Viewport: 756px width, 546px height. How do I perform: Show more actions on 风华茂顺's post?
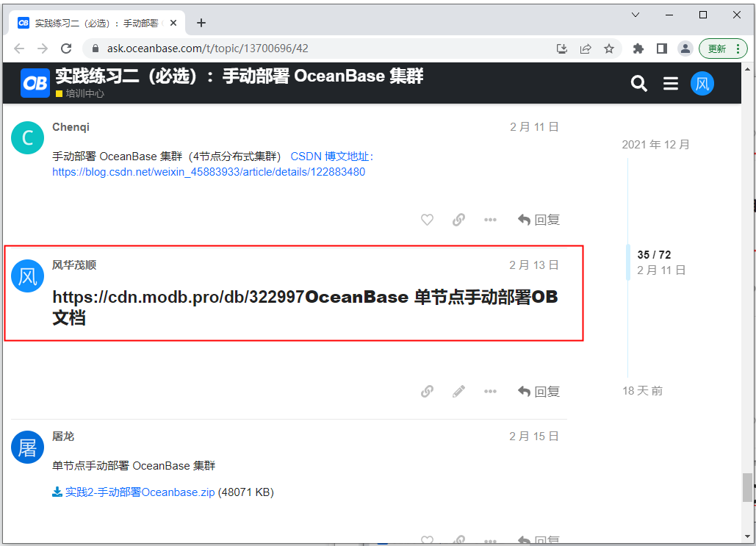coord(490,391)
